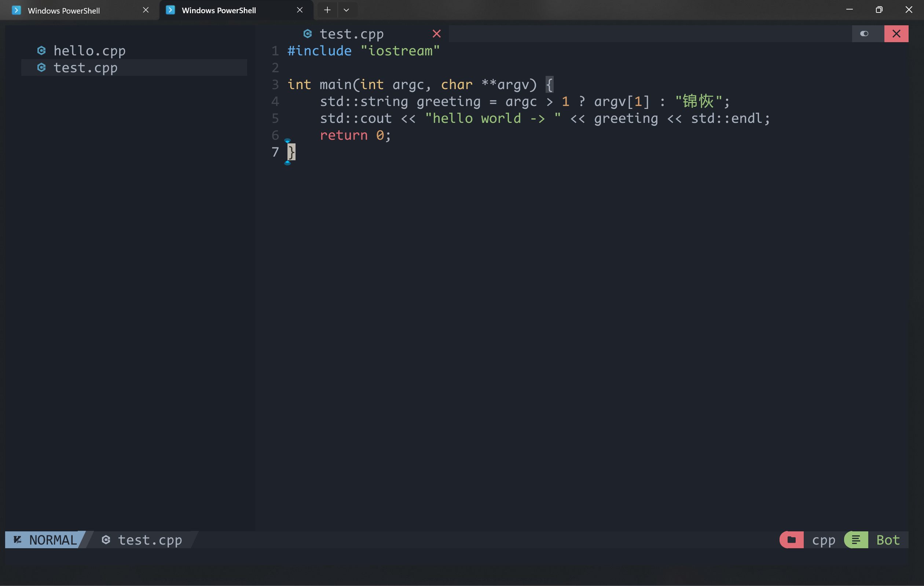Close the test.cpp buffer with its X
This screenshot has height=586, width=924.
(x=437, y=34)
